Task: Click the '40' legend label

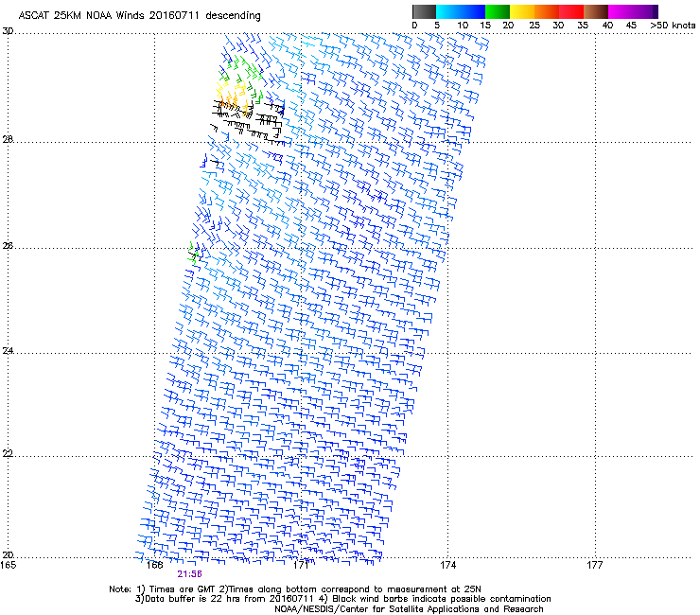Action: 607,26
